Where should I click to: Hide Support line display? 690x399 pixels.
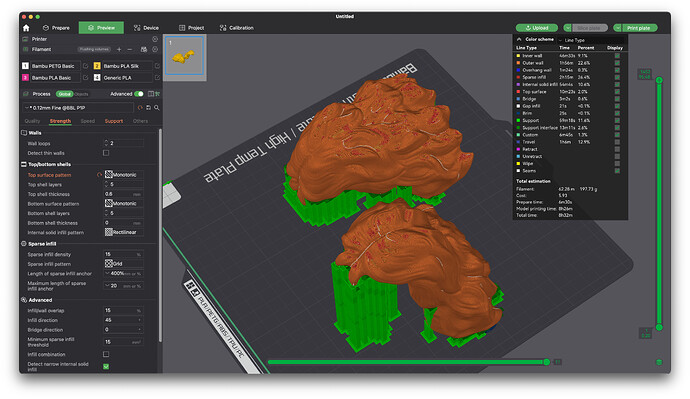point(617,121)
